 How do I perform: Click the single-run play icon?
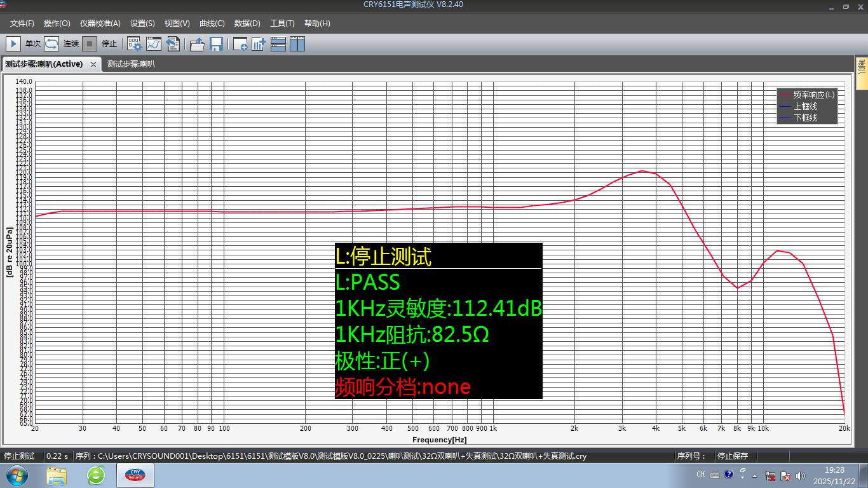click(x=13, y=44)
